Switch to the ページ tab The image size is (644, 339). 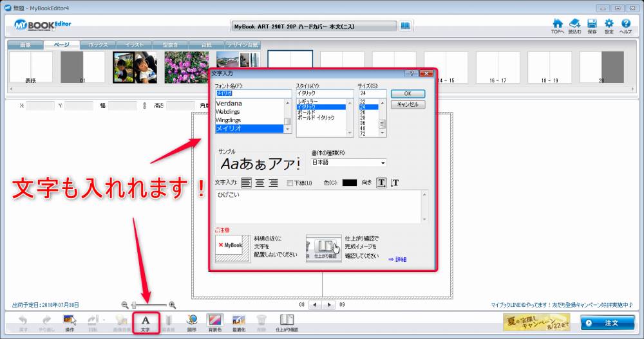pyautogui.click(x=62, y=45)
